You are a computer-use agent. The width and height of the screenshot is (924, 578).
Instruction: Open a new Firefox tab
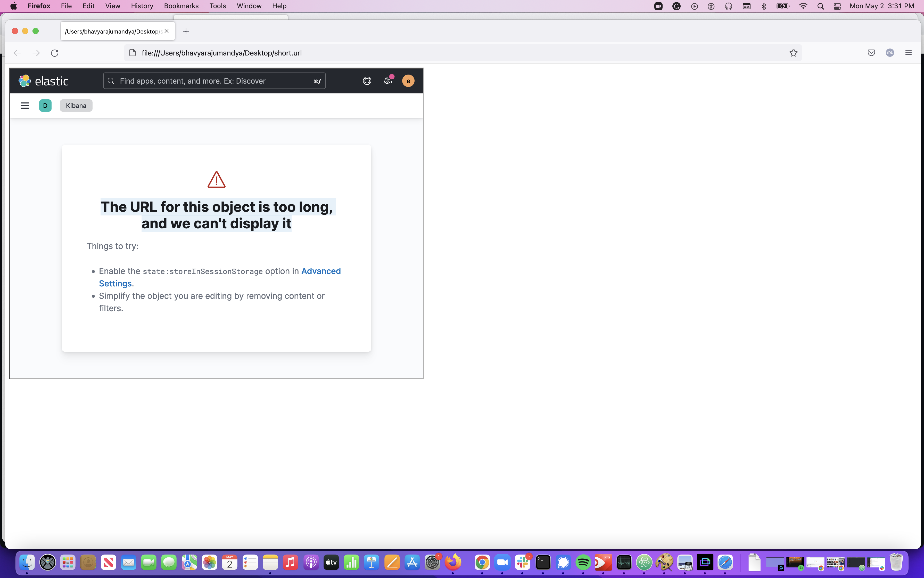click(x=186, y=31)
